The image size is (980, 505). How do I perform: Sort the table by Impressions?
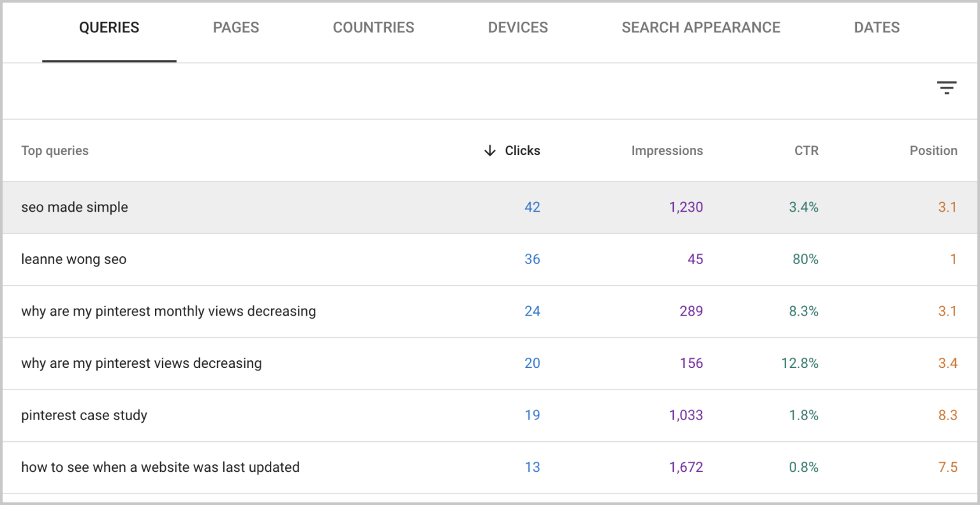coord(667,150)
